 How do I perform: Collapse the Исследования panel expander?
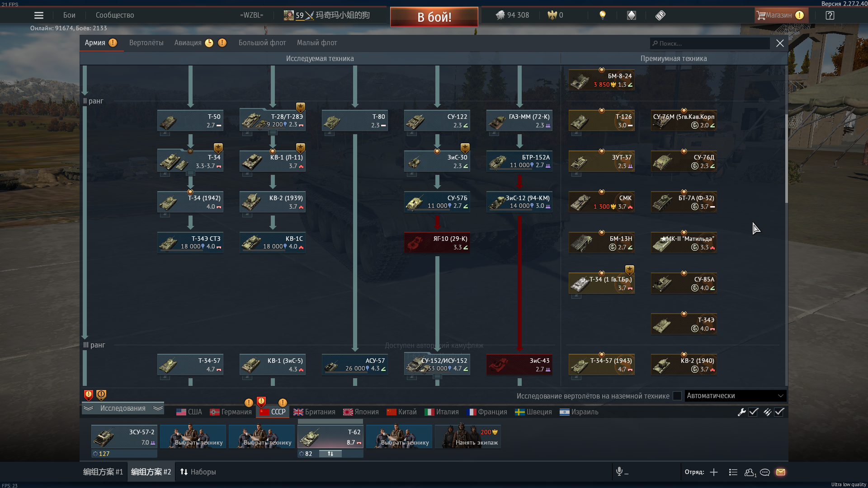coord(123,408)
